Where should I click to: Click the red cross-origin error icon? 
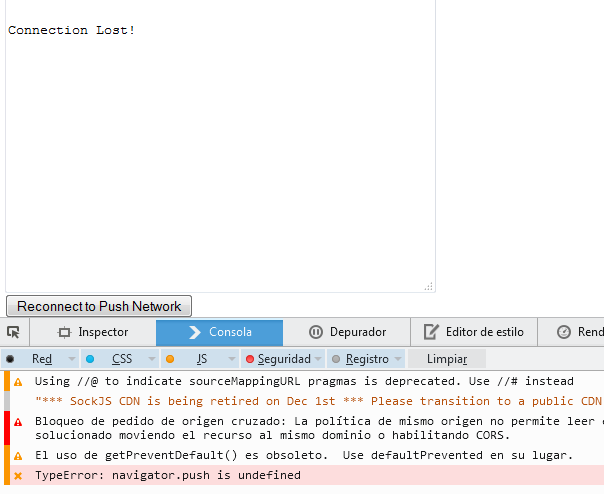coord(18,422)
